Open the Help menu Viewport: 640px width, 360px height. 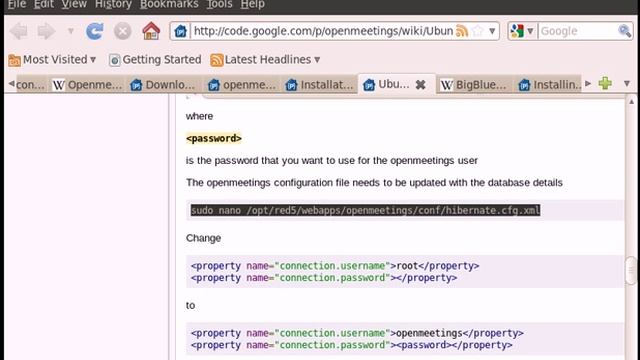click(x=252, y=4)
